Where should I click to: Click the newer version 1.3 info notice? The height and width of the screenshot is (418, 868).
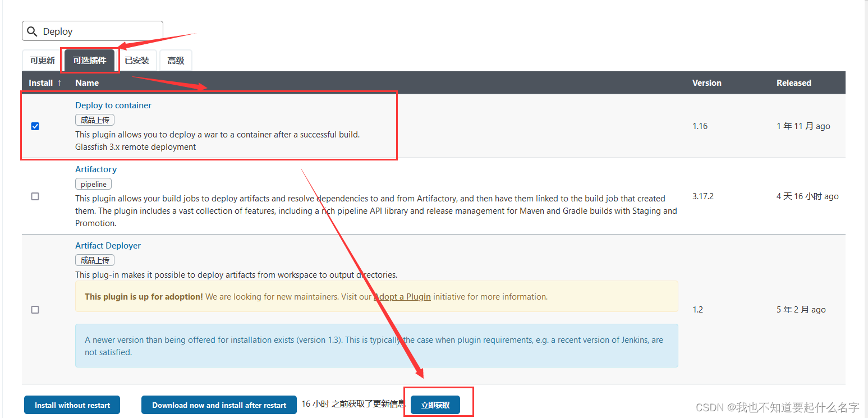pos(376,346)
